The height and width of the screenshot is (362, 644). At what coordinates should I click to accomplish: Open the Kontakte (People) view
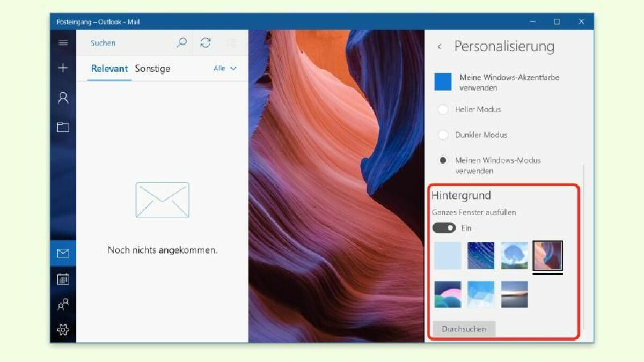click(63, 304)
